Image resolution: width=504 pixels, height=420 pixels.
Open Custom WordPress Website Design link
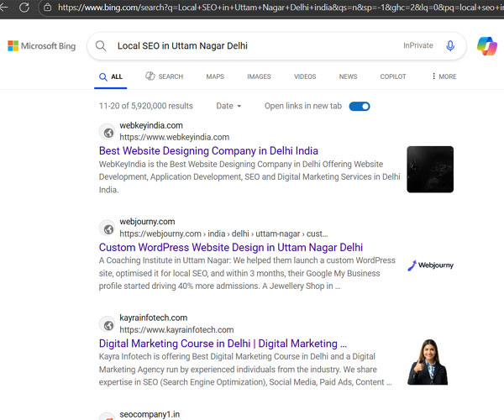231,248
